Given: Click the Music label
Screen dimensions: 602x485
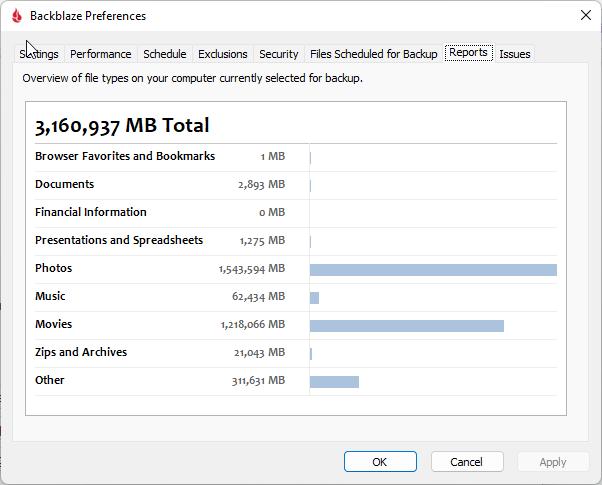Looking at the screenshot, I should pos(50,296).
